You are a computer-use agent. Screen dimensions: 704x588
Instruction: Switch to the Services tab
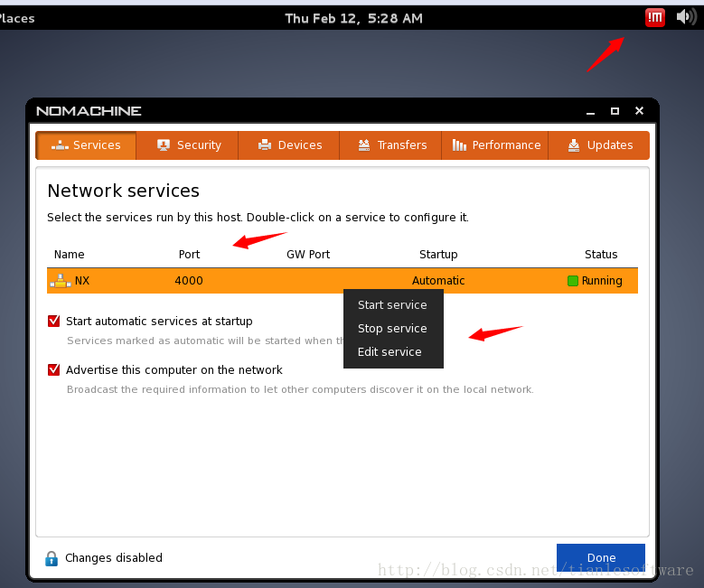[x=86, y=145]
